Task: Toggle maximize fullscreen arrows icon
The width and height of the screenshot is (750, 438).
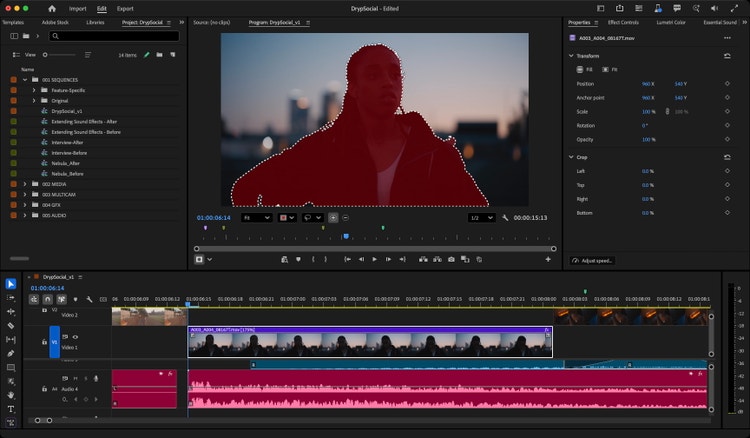Action: 734,8
